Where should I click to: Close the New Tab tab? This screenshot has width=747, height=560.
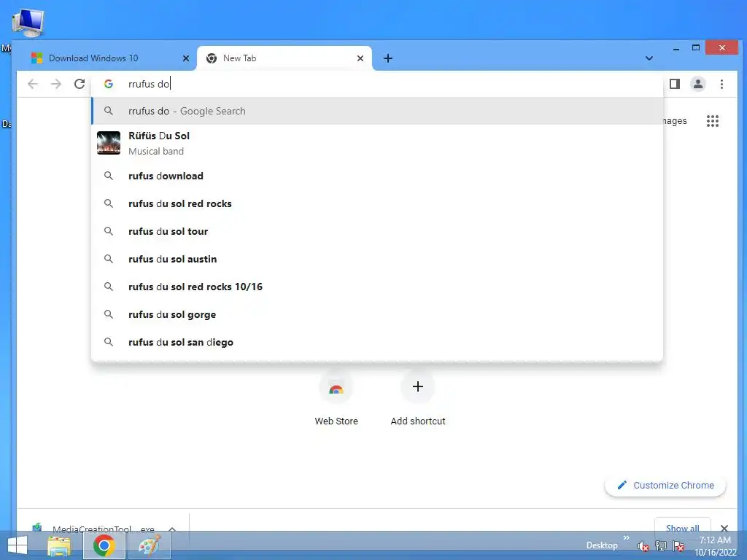point(360,58)
